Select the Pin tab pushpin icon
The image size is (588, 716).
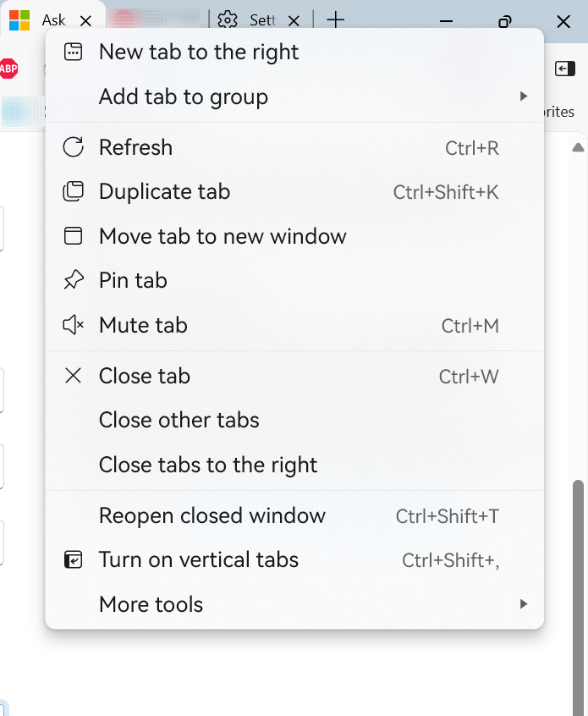point(73,280)
